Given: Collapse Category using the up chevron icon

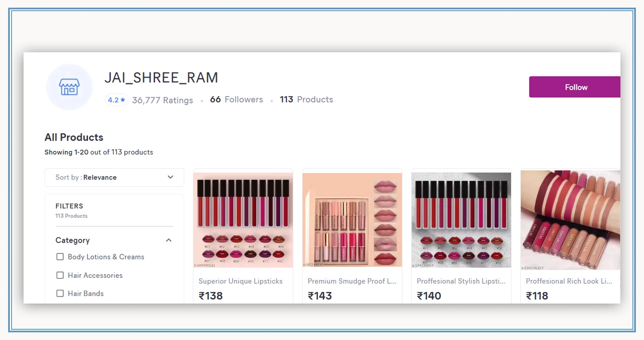Looking at the screenshot, I should [x=169, y=240].
